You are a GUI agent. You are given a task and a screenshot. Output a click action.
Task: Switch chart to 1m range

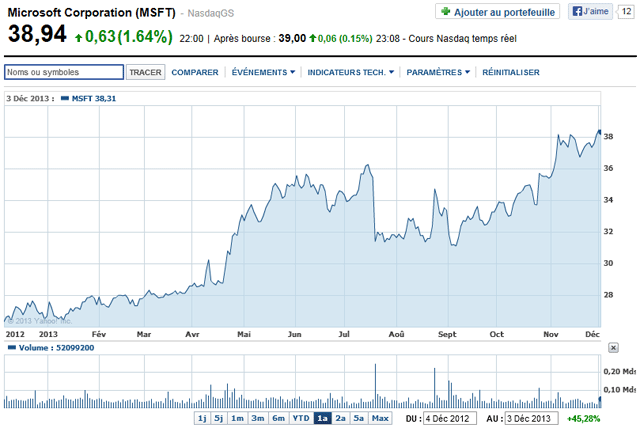[238, 418]
